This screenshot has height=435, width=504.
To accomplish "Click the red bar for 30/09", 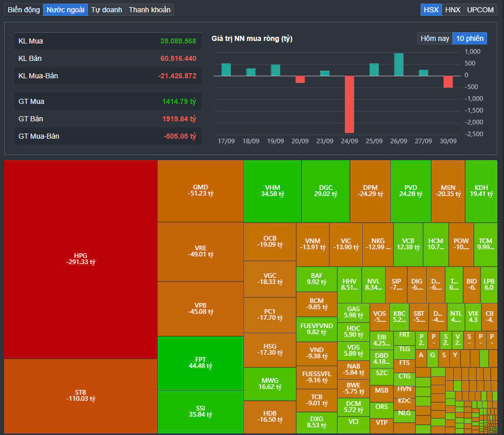I will pyautogui.click(x=448, y=82).
